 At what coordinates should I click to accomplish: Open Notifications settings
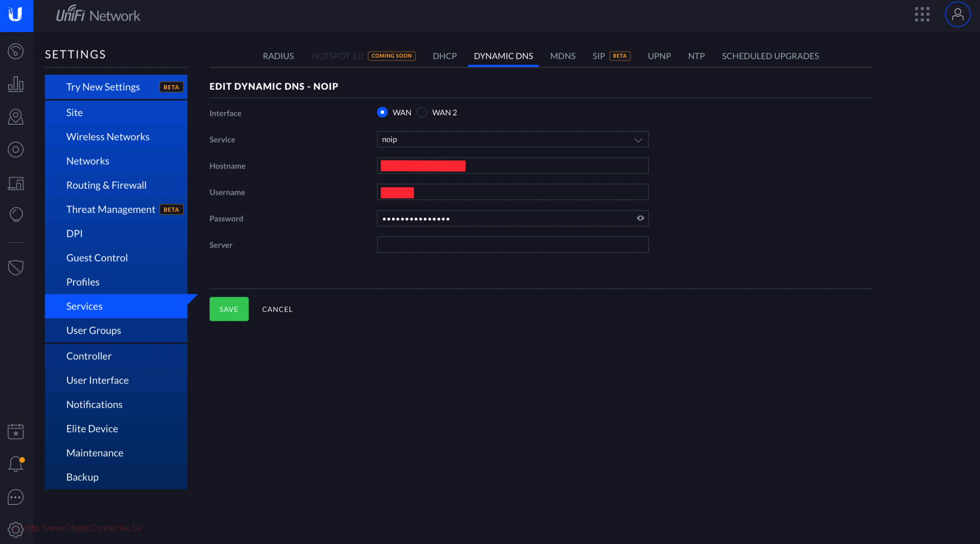[x=116, y=404]
